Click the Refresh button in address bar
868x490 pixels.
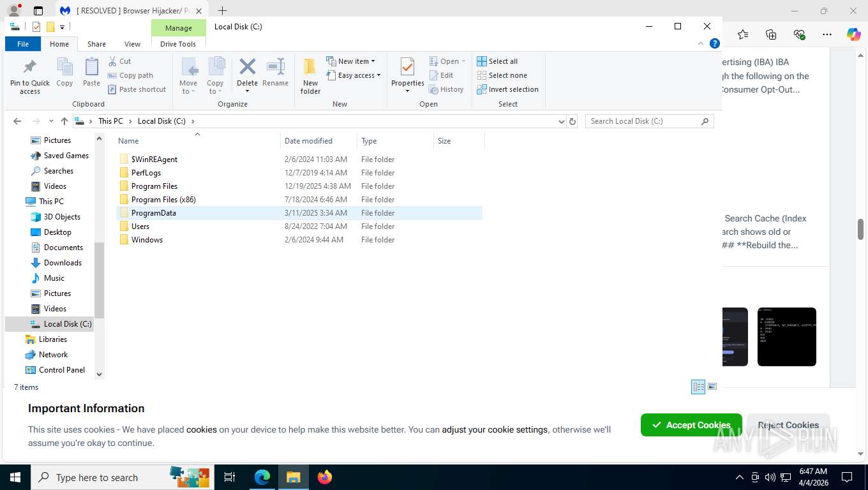tap(572, 121)
